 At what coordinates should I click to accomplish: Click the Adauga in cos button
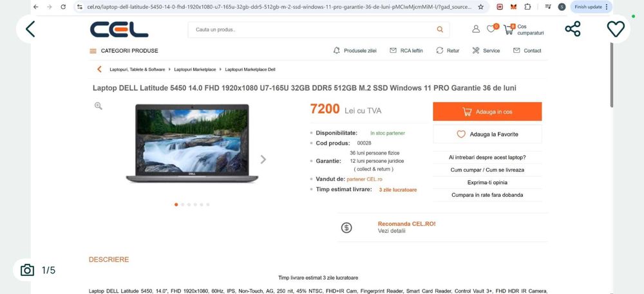coord(487,111)
